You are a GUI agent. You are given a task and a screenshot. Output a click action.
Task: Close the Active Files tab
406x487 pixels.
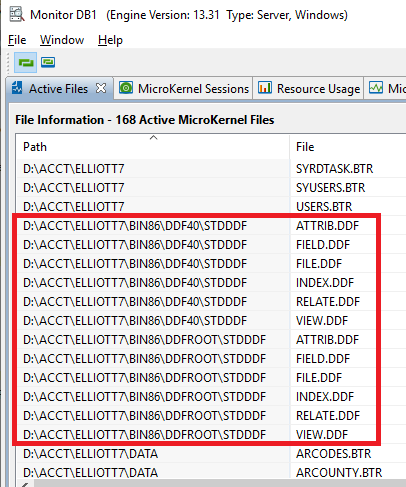pyautogui.click(x=101, y=88)
